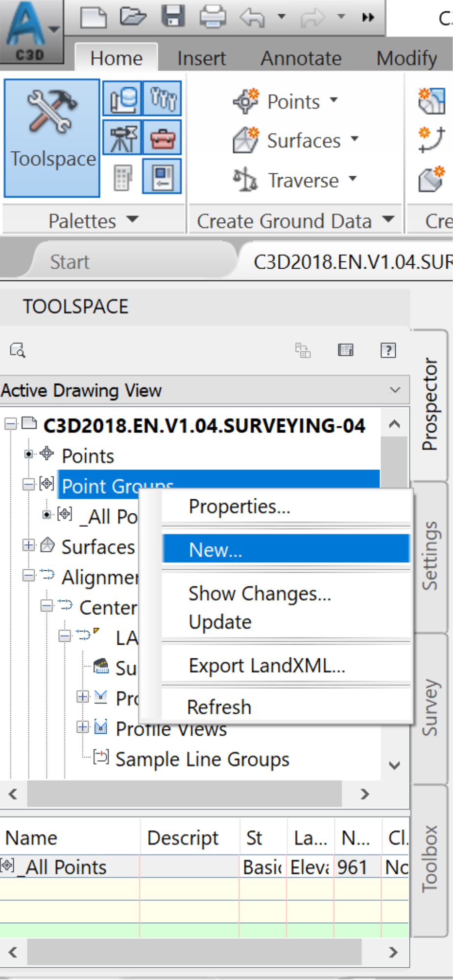Toggle the Survey tab palette icon
Screen dimensions: 453x980
pos(122,138)
